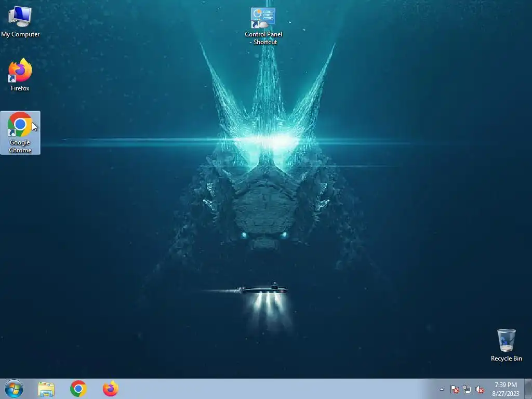Click the Show Desktop strip beside clock
This screenshot has width=532, height=399.
coord(528,389)
